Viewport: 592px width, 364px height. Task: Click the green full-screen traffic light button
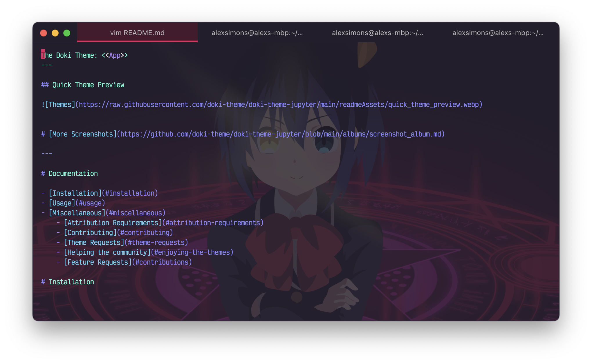click(x=66, y=33)
